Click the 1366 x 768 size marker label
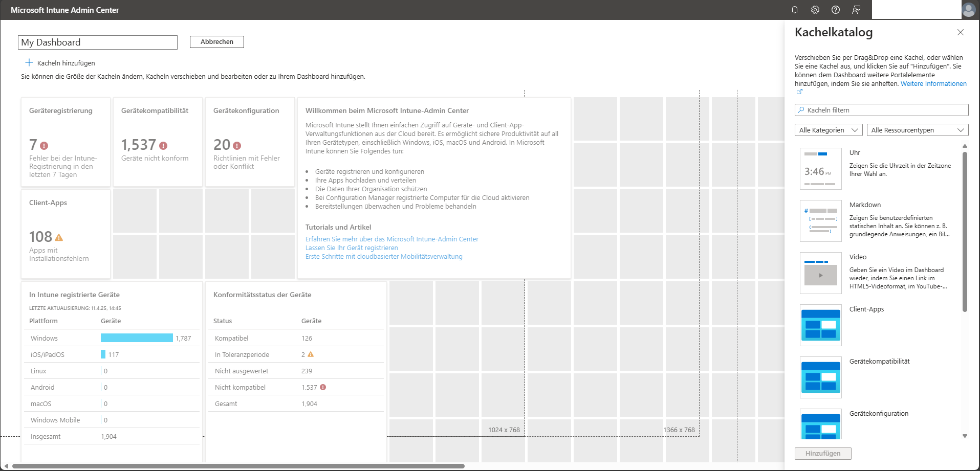 [x=679, y=430]
